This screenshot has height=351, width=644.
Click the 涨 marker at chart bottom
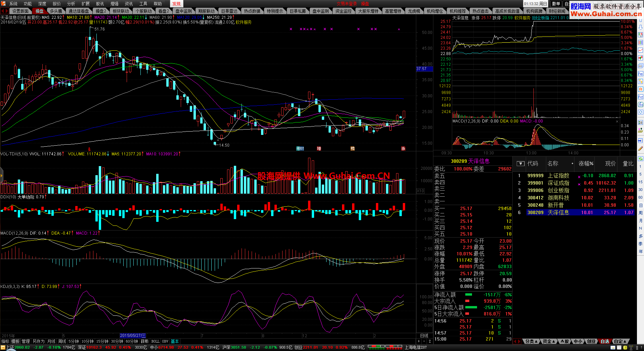tap(403, 148)
